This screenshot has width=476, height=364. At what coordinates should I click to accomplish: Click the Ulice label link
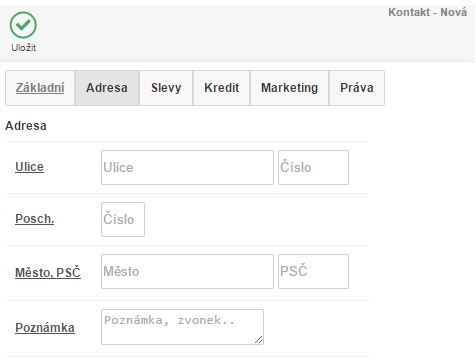[x=29, y=167]
